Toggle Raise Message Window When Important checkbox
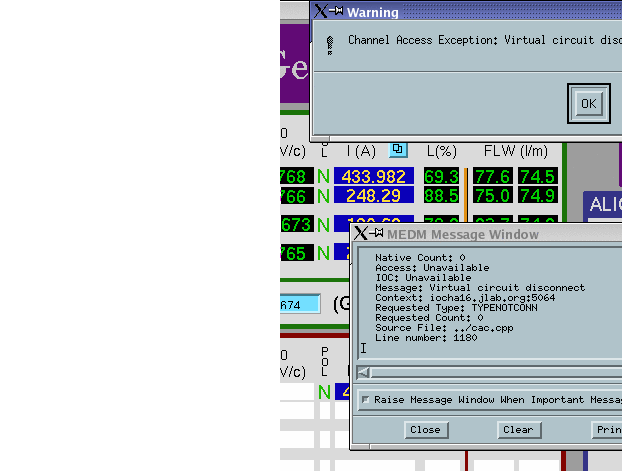The image size is (622, 471). pyautogui.click(x=365, y=399)
